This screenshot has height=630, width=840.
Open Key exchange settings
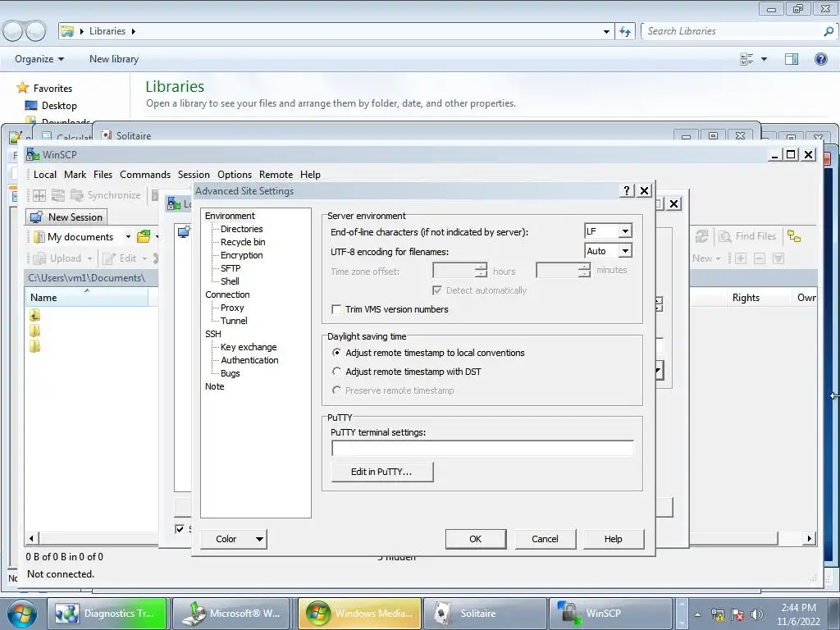pyautogui.click(x=249, y=347)
